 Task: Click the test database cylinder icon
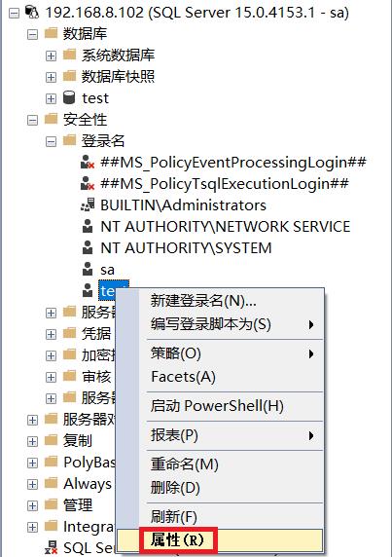click(69, 97)
